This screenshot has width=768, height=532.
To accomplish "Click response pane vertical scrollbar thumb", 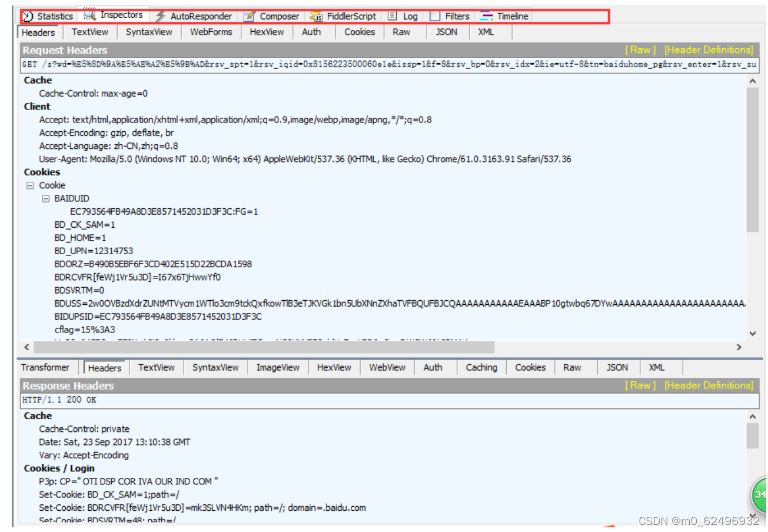I will pyautogui.click(x=752, y=436).
